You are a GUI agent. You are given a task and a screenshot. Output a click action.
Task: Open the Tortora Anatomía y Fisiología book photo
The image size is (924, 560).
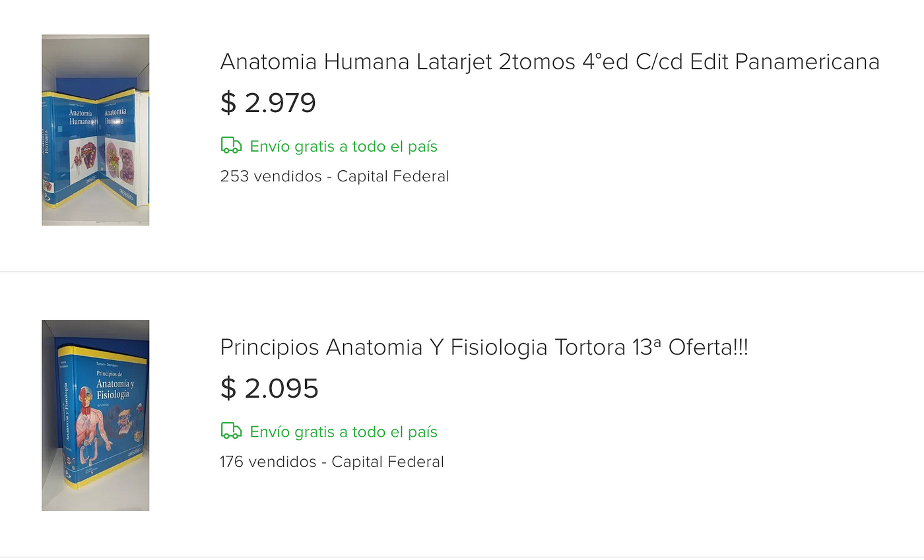[x=96, y=416]
